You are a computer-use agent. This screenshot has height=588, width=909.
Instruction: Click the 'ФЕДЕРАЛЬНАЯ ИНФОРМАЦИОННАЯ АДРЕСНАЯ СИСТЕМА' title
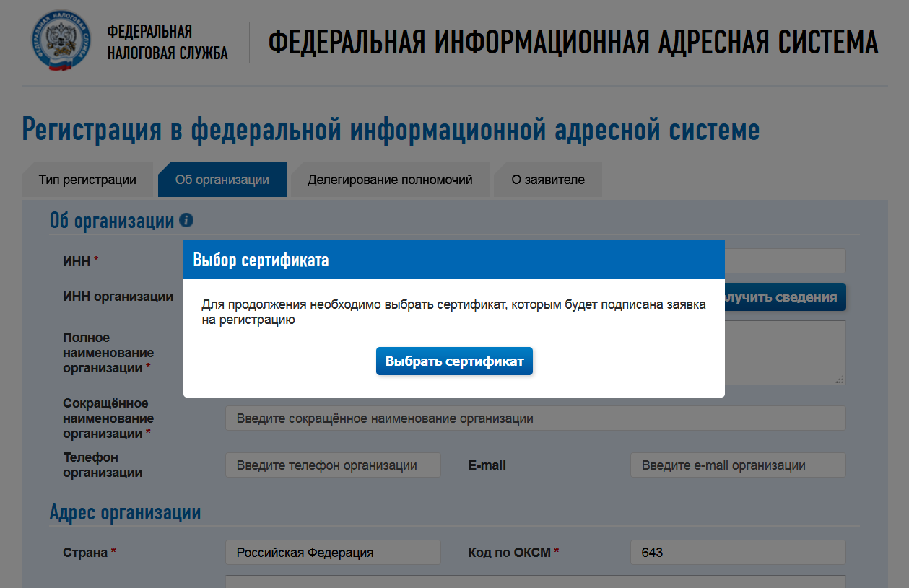tap(573, 43)
